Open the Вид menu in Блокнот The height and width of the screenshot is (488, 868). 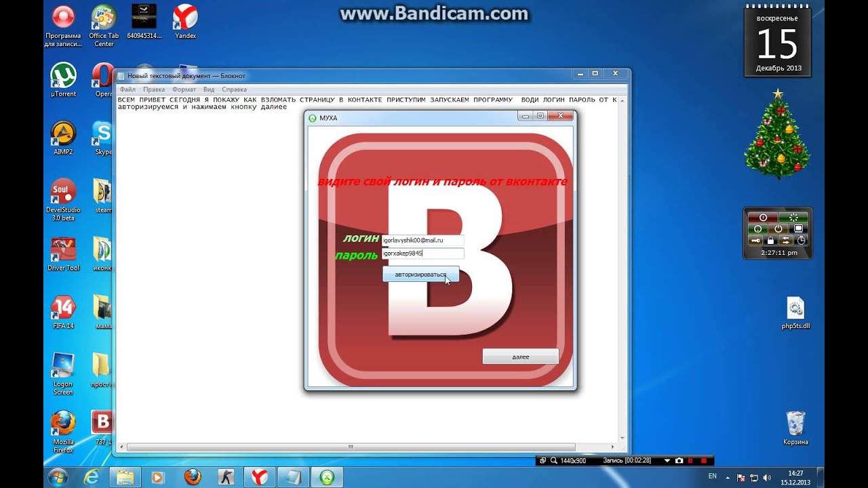[209, 89]
